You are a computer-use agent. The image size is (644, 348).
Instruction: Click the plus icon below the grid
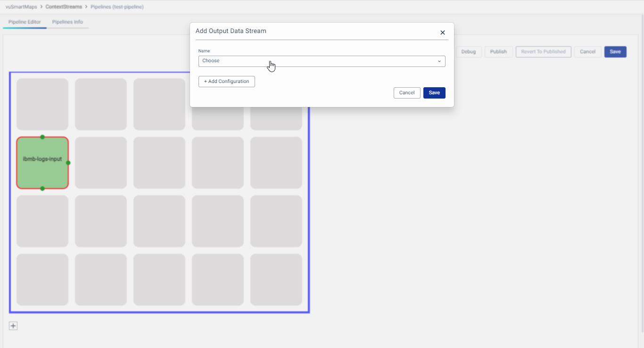click(x=13, y=326)
